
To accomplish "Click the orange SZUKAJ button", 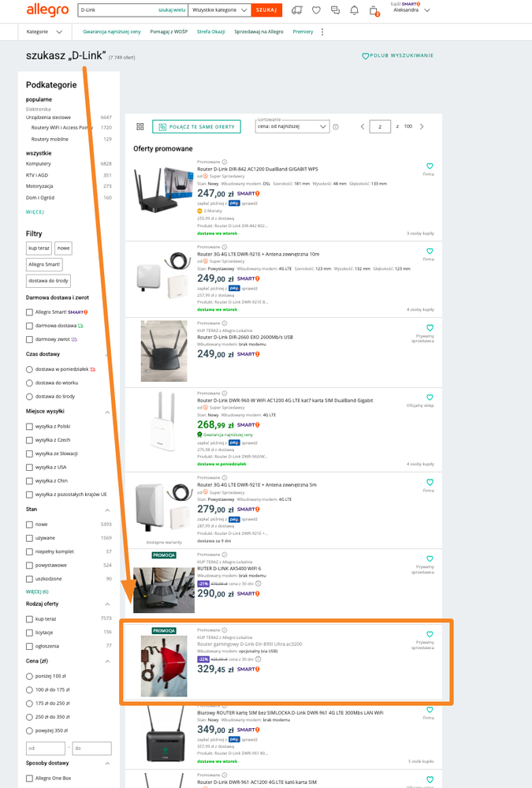I will [x=266, y=10].
